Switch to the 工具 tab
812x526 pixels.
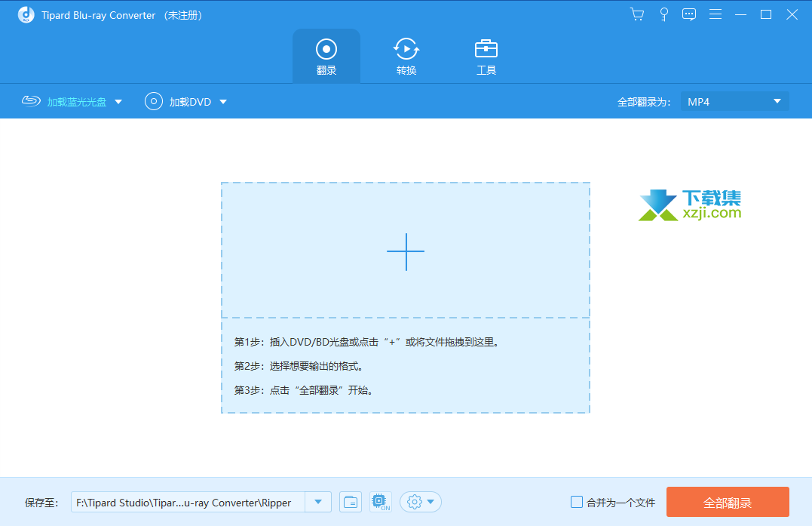click(x=486, y=57)
